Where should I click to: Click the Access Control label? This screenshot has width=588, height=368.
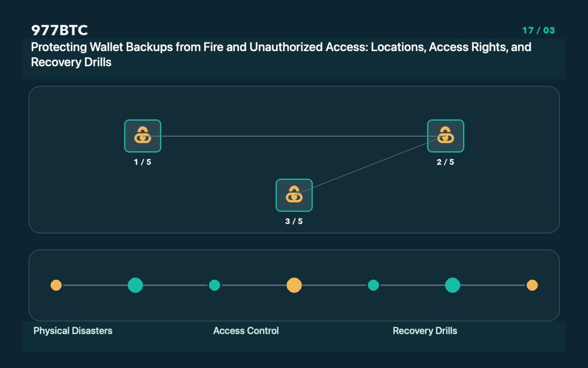tap(246, 331)
